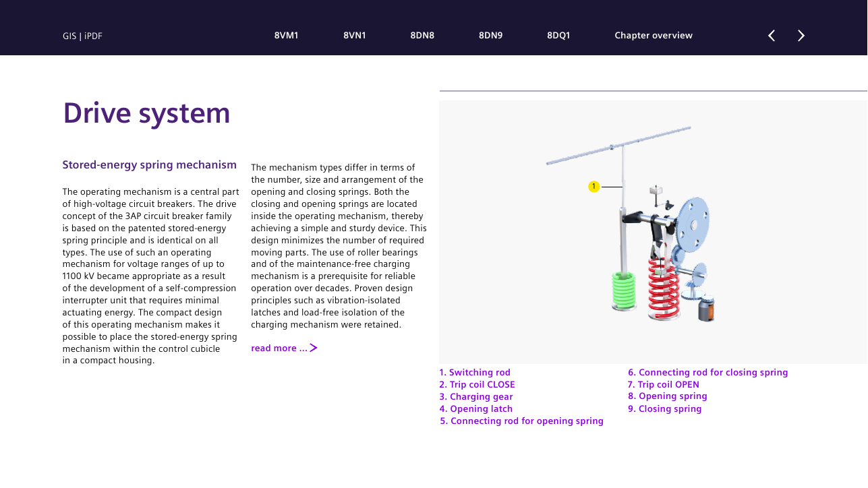
Task: Select legend item 7. Trip coil OPEN
Action: point(664,384)
